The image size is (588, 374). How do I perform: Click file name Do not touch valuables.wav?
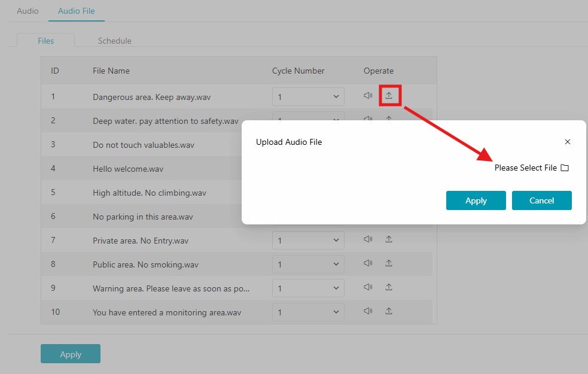(143, 145)
